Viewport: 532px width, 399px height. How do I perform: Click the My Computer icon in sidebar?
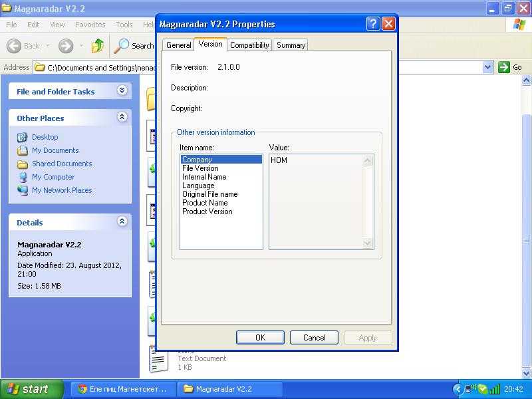click(23, 177)
